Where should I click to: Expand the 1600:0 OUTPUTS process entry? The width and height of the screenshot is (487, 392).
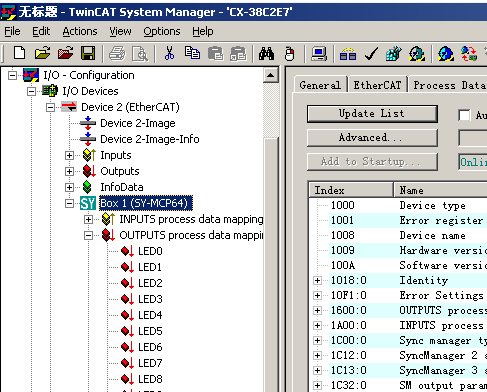pyautogui.click(x=317, y=310)
